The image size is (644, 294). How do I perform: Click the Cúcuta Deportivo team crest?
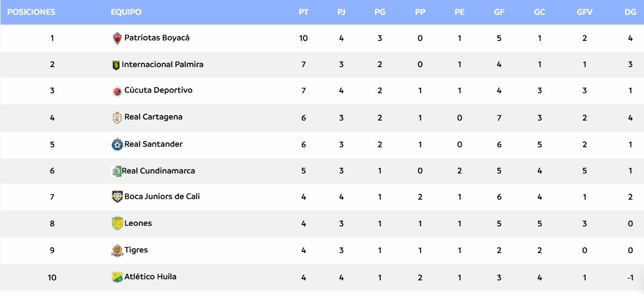point(116,92)
